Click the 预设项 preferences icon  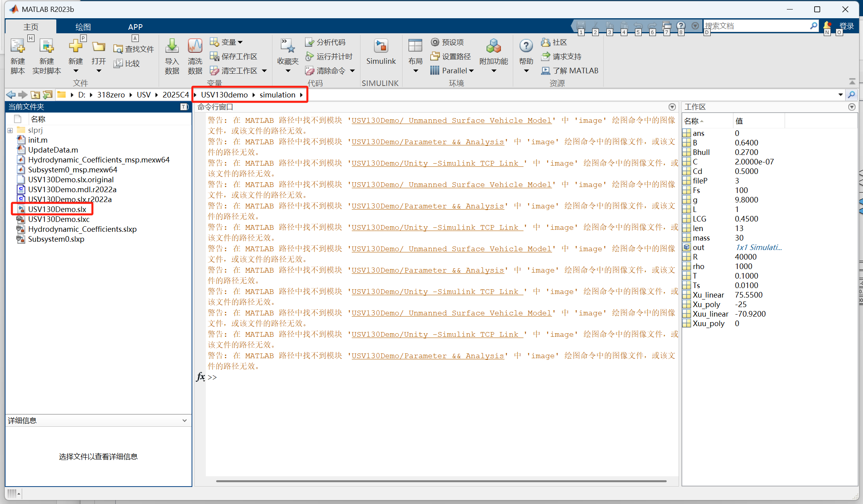click(447, 42)
